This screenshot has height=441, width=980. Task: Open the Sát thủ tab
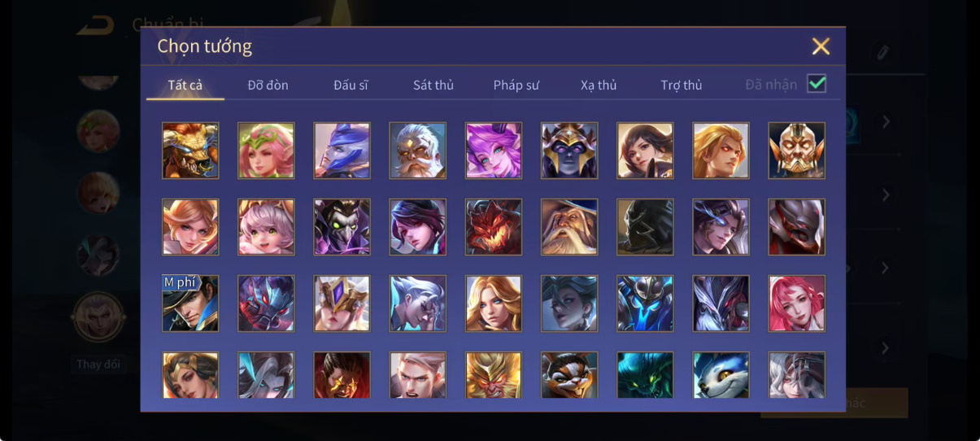[433, 85]
